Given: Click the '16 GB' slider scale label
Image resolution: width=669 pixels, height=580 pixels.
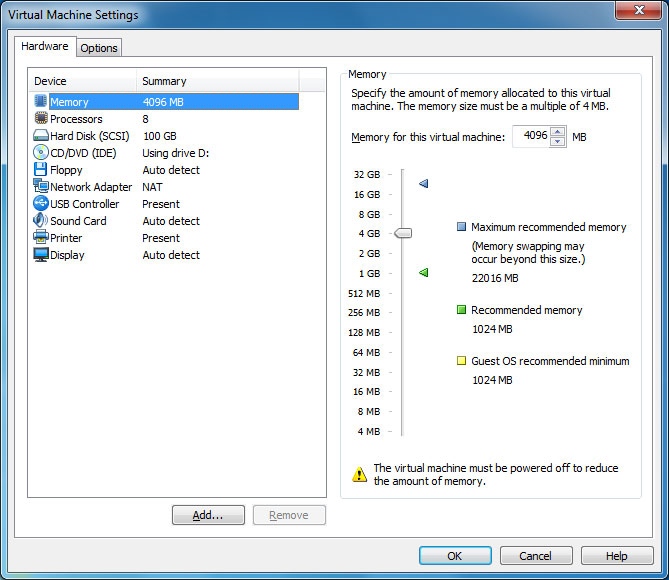Looking at the screenshot, I should (x=367, y=194).
